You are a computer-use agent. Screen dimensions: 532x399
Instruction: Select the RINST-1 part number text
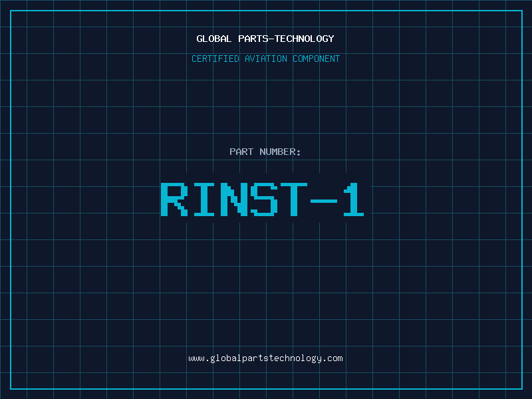coord(262,199)
